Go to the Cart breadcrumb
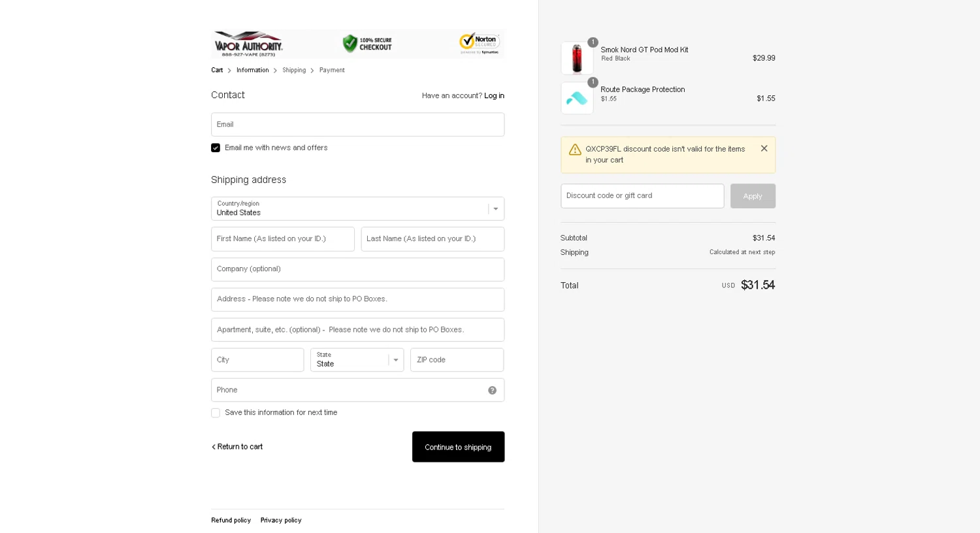Image resolution: width=980 pixels, height=533 pixels. pyautogui.click(x=217, y=71)
